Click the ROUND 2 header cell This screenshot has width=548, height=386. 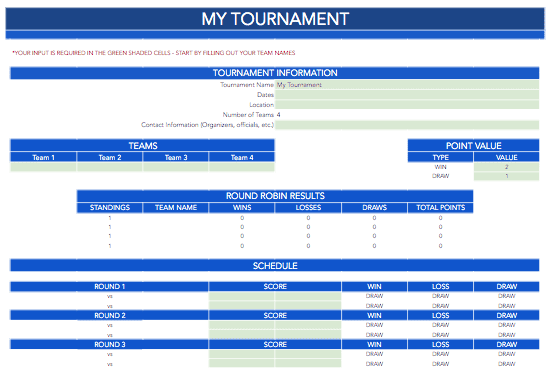(x=109, y=316)
